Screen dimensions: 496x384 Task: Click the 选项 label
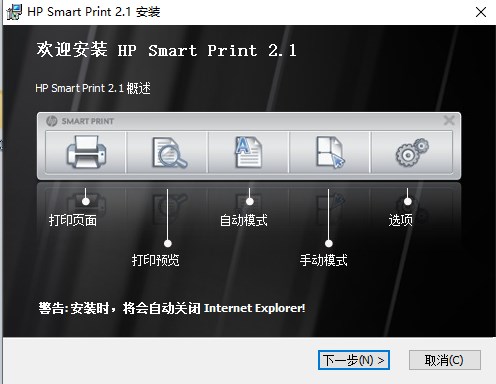401,220
